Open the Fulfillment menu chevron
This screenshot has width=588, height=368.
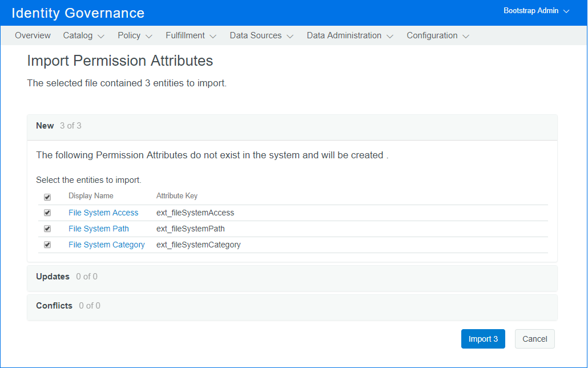pos(213,36)
